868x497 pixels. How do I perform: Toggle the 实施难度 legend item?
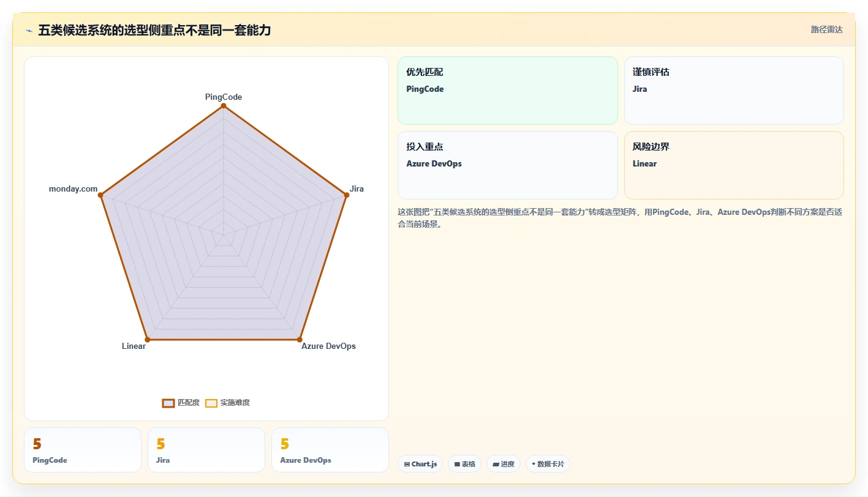(227, 403)
